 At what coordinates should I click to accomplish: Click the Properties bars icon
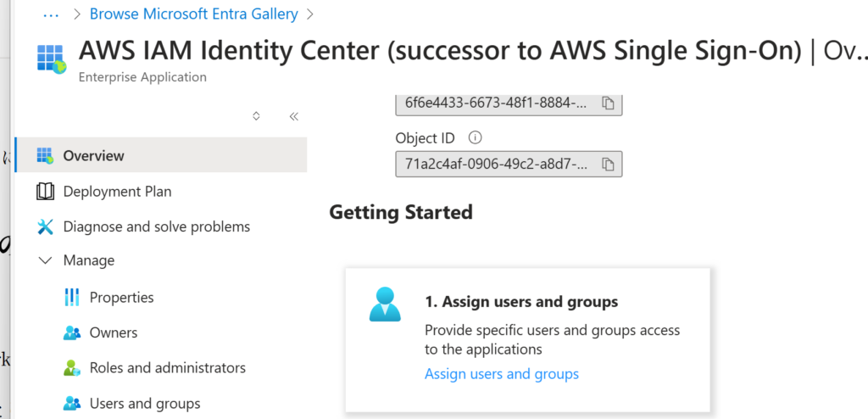click(72, 298)
